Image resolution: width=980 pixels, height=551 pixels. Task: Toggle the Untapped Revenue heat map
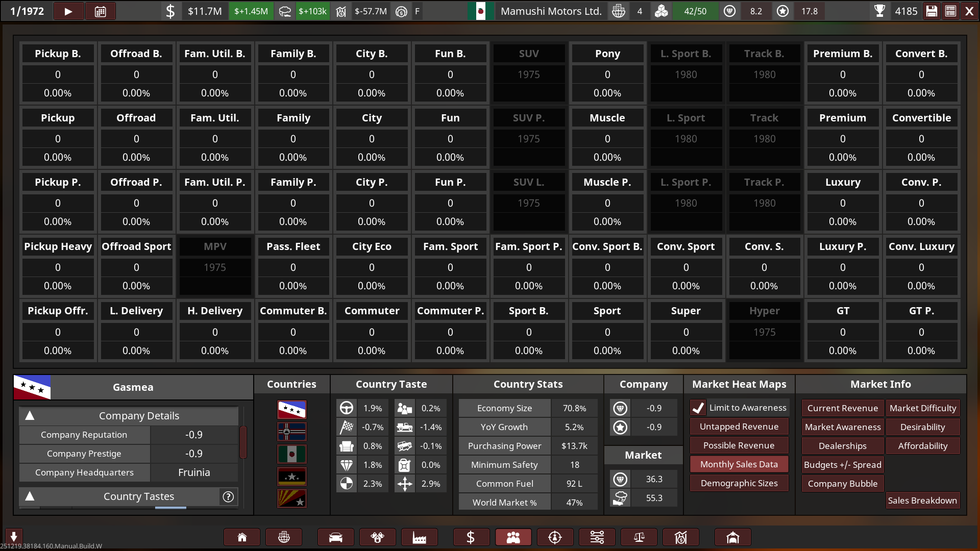[739, 427]
